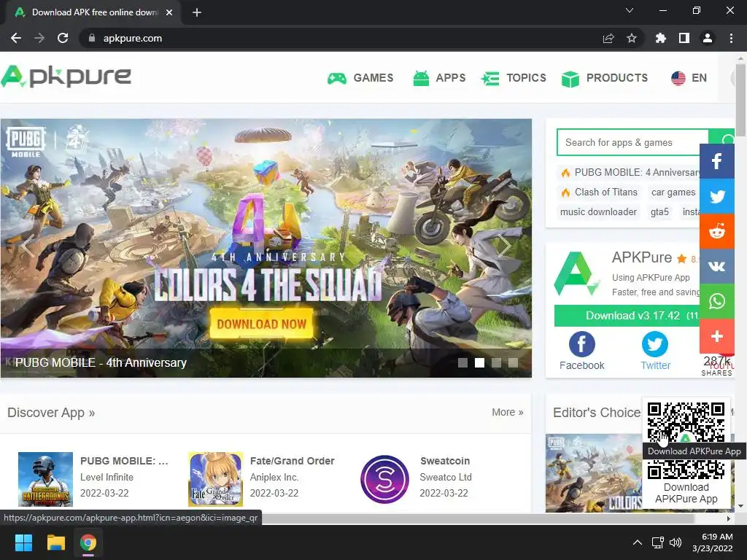The height and width of the screenshot is (560, 747).
Task: Share via the floating Facebook button
Action: (717, 161)
